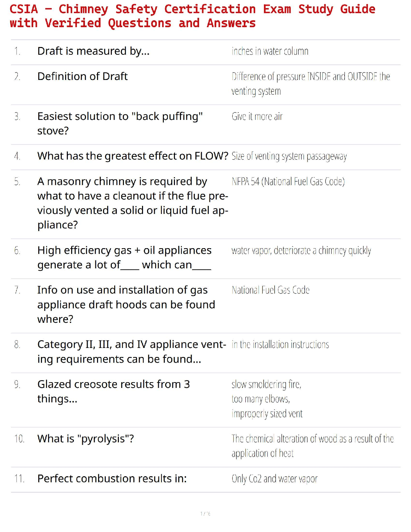Click the question about greatest effect on FLOW

[x=133, y=156]
